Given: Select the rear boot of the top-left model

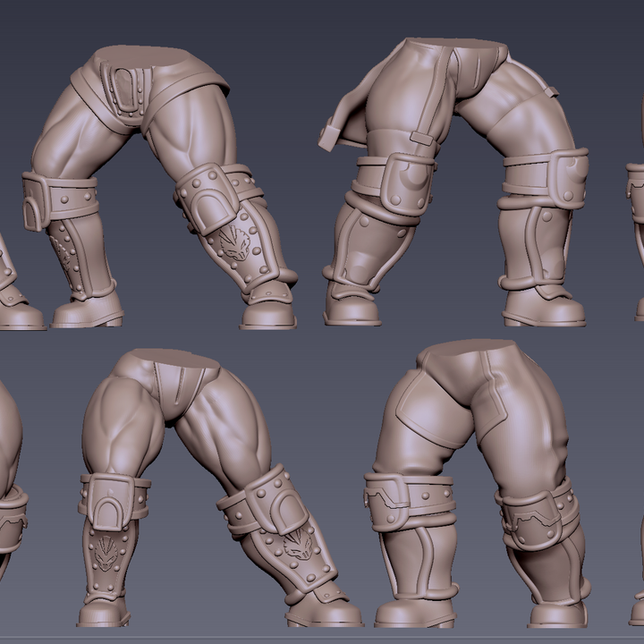Looking at the screenshot, I should (x=87, y=307).
